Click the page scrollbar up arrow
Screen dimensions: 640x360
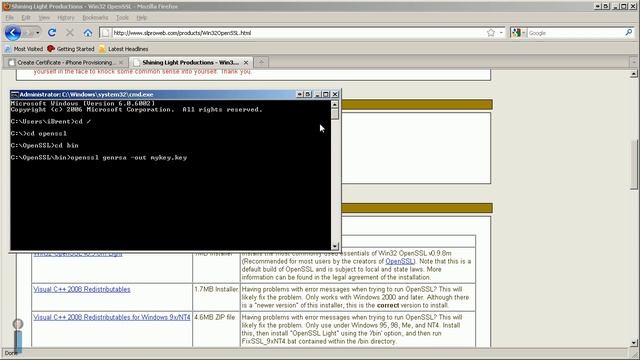633,74
